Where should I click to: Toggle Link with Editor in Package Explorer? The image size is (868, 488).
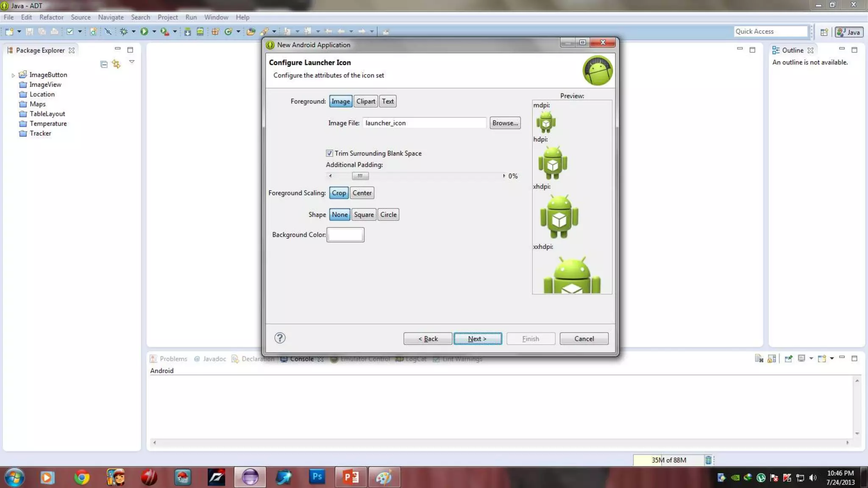pos(116,64)
